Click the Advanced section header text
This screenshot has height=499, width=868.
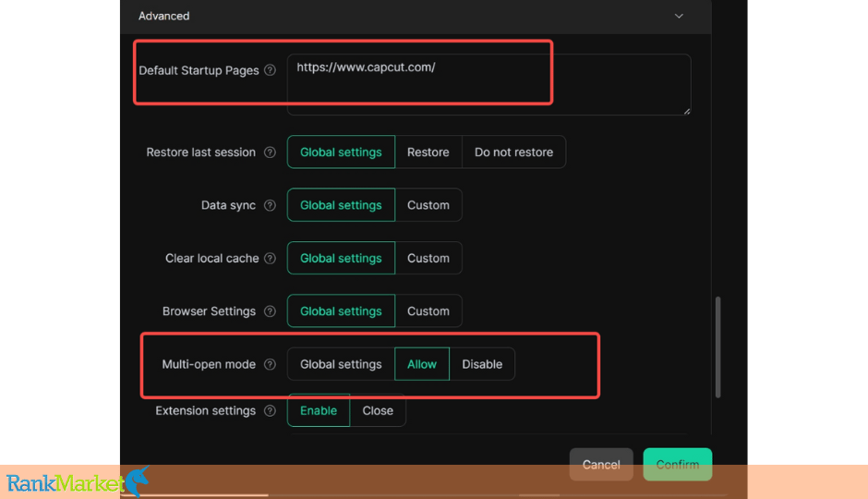(x=163, y=16)
